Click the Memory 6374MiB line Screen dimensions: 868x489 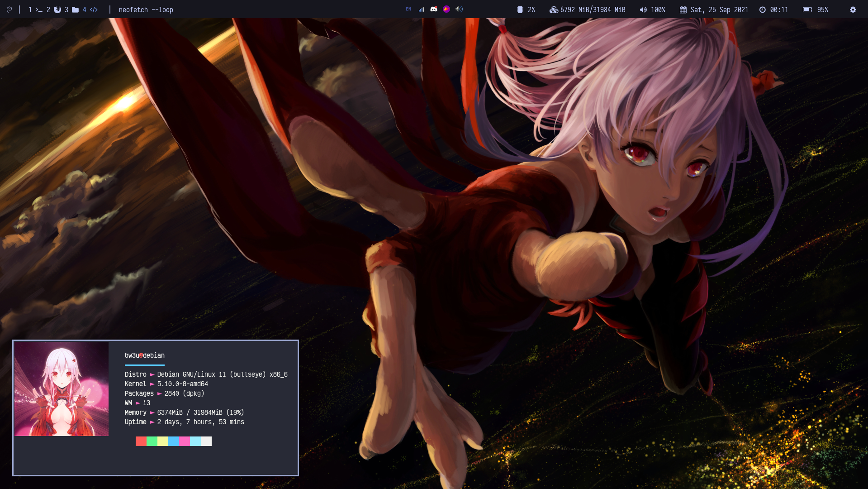(x=185, y=412)
